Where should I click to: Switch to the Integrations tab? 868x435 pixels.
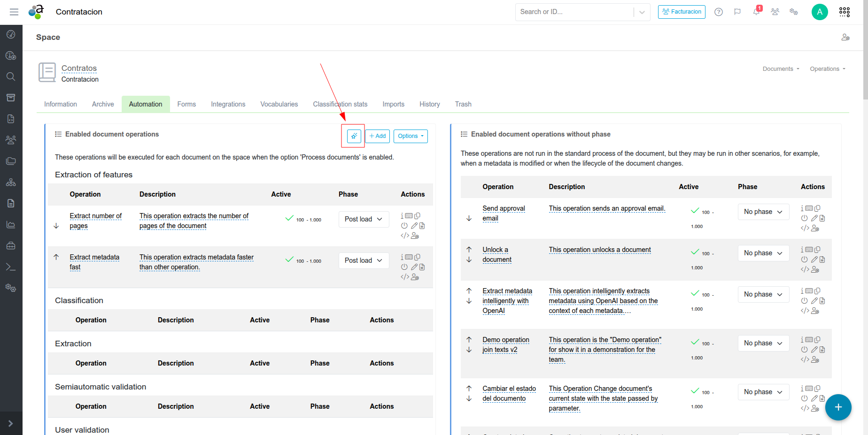(228, 104)
